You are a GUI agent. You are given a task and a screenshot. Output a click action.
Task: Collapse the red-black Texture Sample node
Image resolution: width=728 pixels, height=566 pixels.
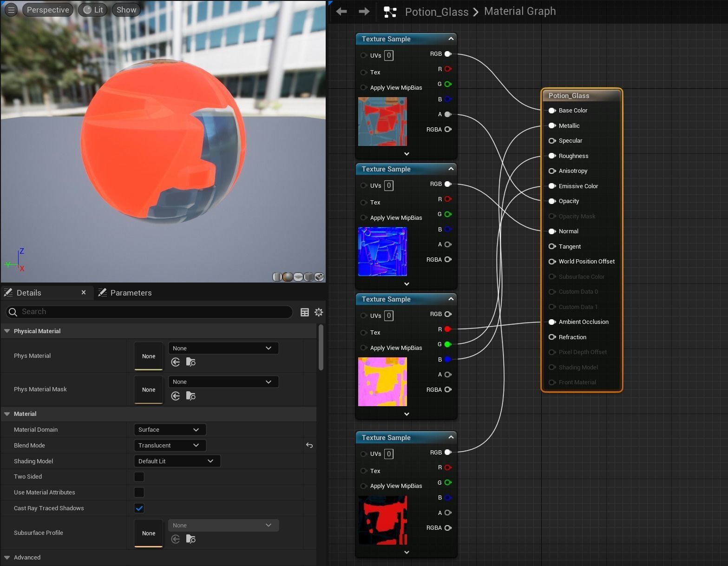click(x=451, y=437)
